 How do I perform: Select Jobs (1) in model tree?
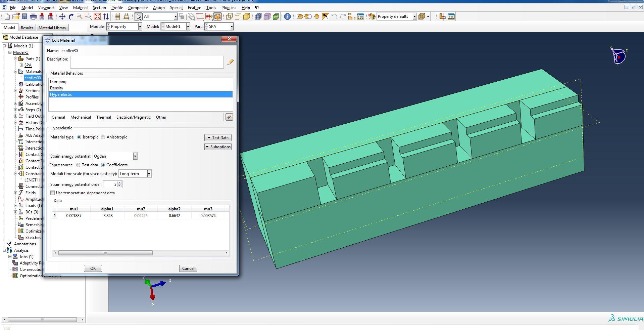(x=27, y=257)
